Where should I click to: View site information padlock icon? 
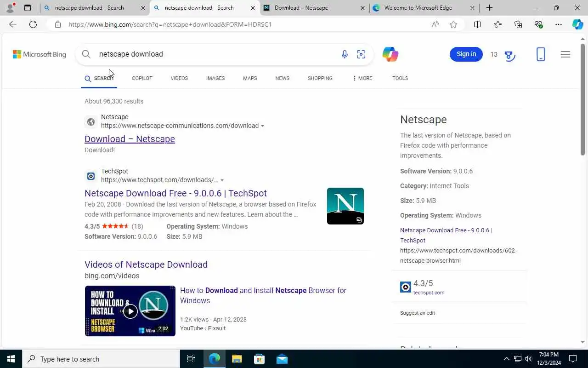[58, 24]
